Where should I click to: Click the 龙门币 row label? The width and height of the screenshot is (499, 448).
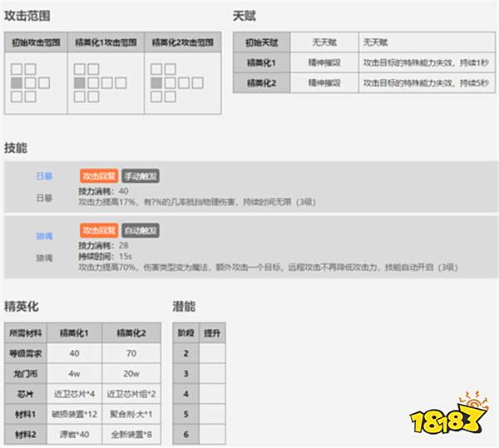pos(24,374)
